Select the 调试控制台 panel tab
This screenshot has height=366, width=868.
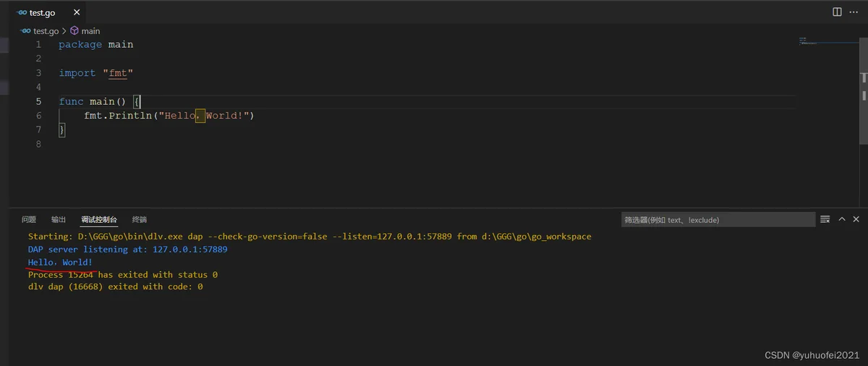[x=99, y=220]
